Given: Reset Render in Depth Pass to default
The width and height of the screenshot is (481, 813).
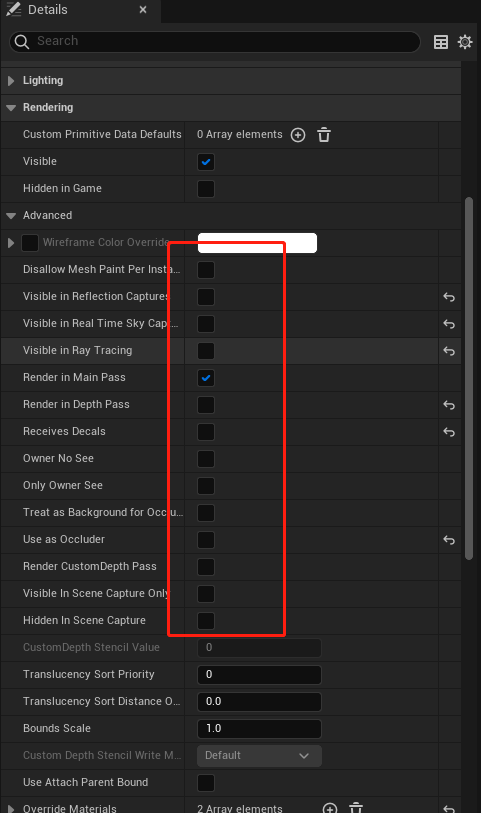Looking at the screenshot, I should (x=449, y=405).
